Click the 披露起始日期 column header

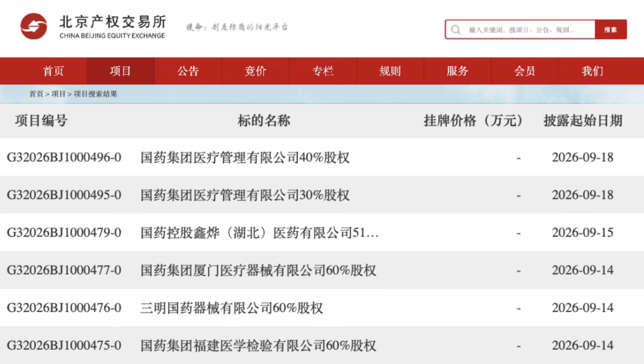click(583, 121)
